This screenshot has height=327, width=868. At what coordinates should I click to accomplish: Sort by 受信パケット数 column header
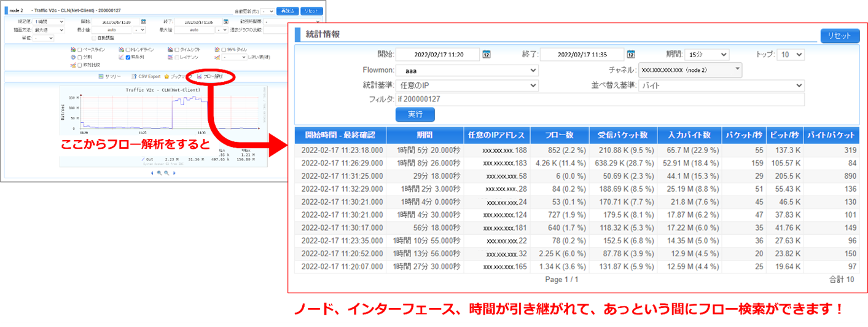point(623,135)
